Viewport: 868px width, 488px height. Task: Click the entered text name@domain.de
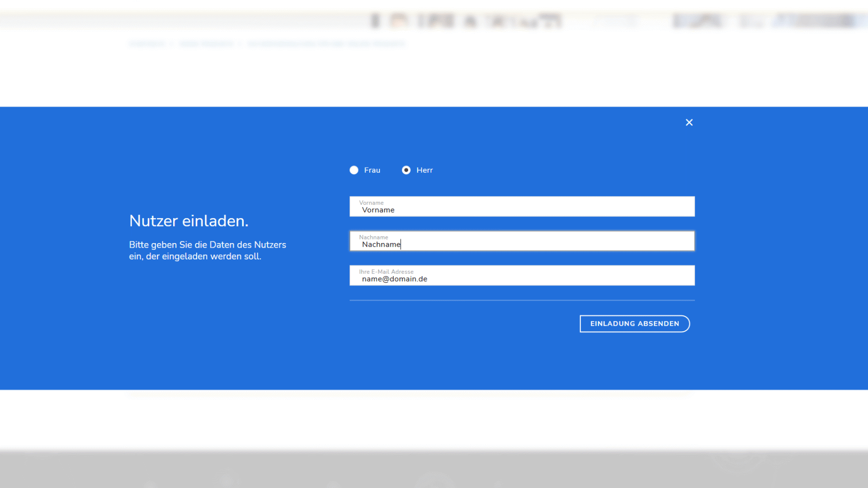click(394, 279)
